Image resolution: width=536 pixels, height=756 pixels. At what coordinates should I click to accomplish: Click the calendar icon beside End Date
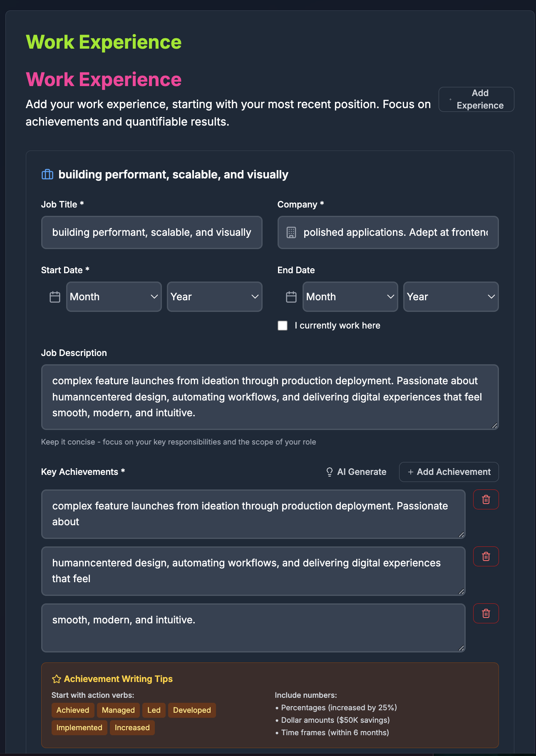pos(291,296)
